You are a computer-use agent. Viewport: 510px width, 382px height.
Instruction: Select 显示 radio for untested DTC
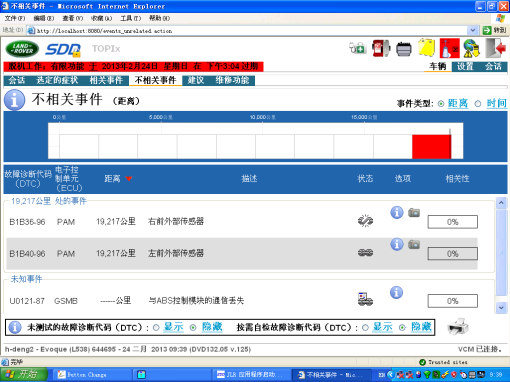coord(156,328)
